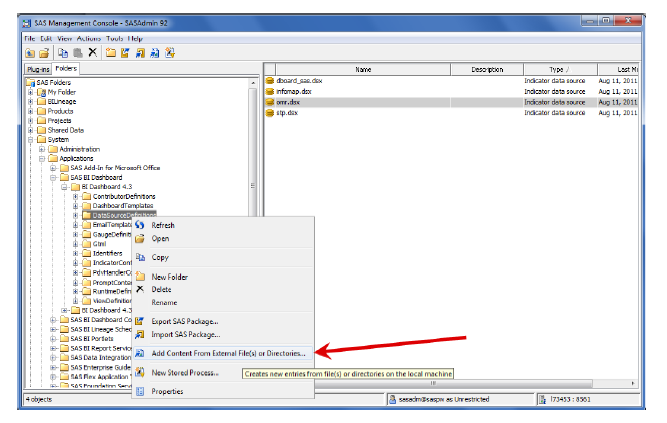Viewport: 667px width, 423px height.
Task: Open the Actions menu
Action: 88,38
